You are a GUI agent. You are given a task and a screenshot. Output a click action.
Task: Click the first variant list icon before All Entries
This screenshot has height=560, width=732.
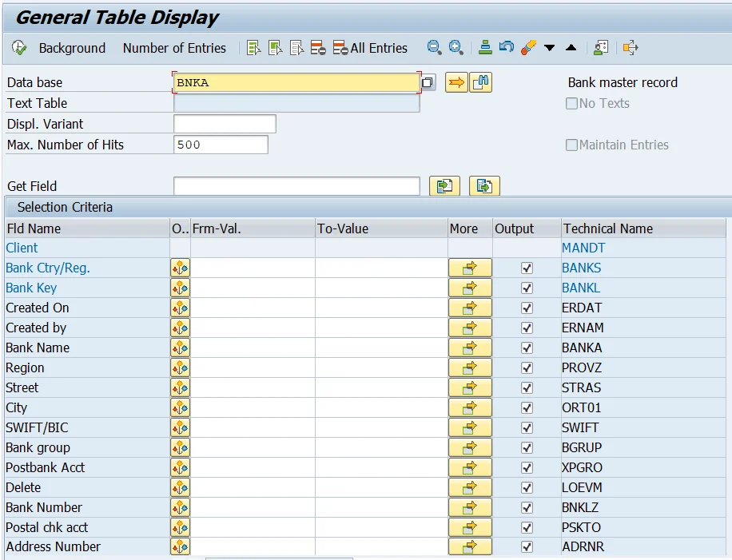click(253, 48)
